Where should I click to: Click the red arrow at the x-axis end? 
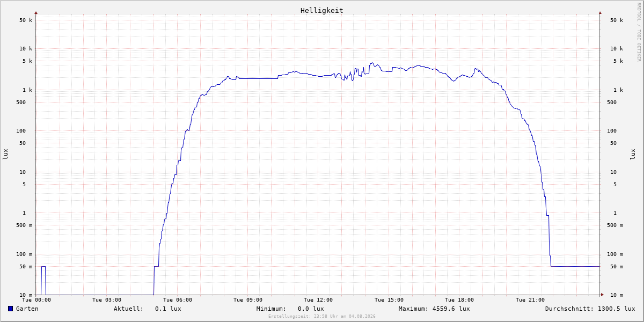[602, 295]
